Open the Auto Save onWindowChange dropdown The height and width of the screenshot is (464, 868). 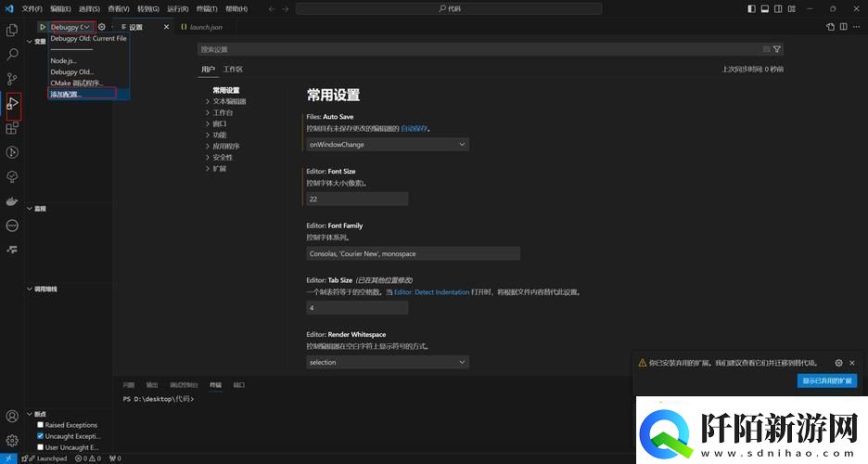[388, 145]
